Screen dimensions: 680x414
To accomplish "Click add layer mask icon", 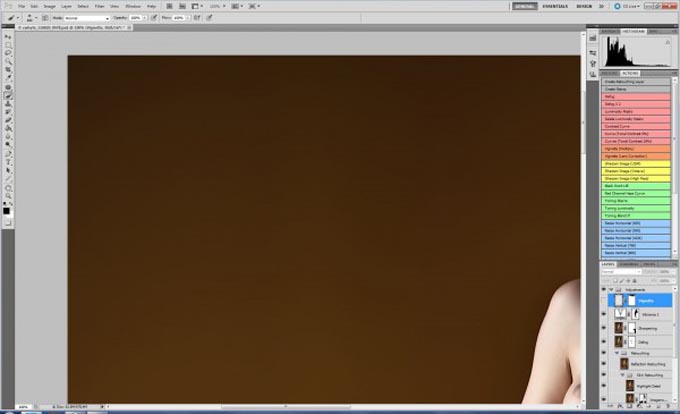I will pos(629,407).
